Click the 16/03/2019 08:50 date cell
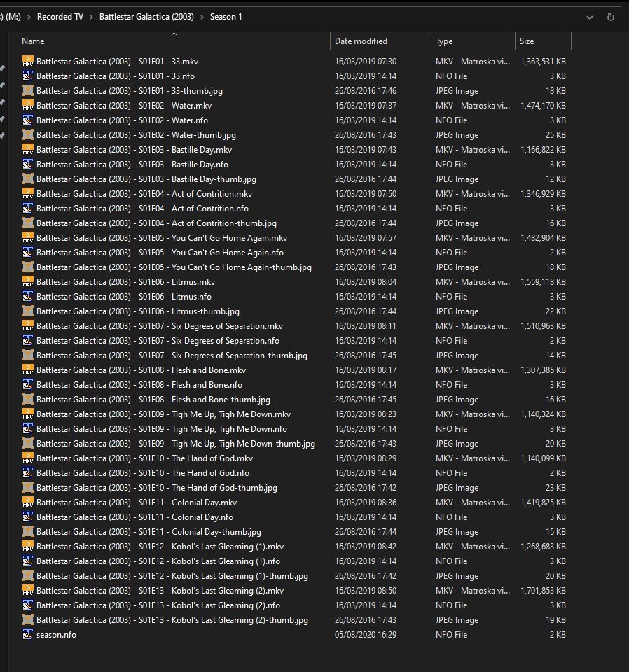 tap(366, 591)
